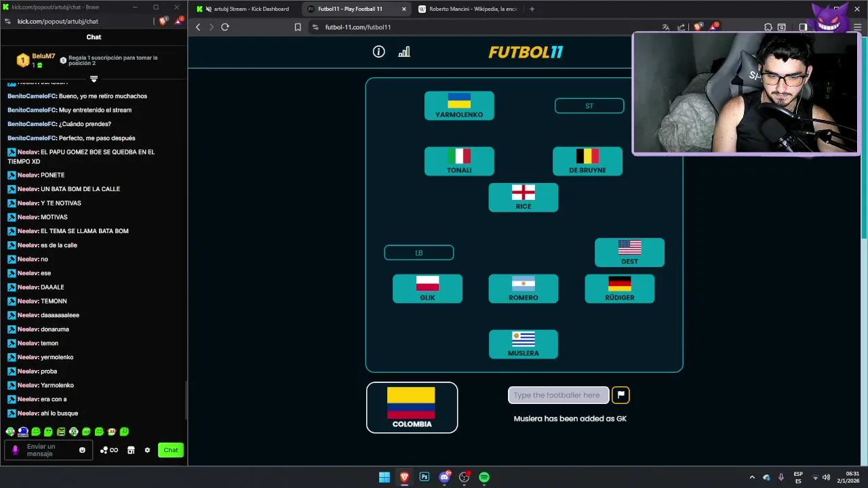Open Spotify from the taskbar

[x=484, y=477]
